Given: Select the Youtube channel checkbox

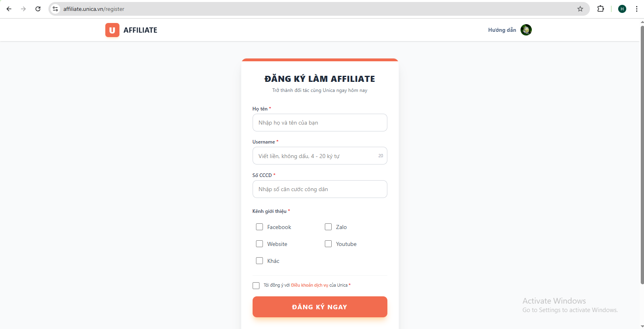Looking at the screenshot, I should (328, 244).
